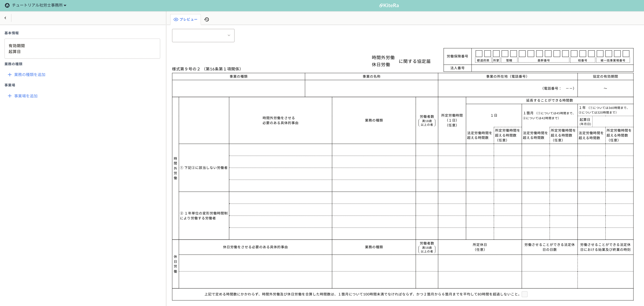The width and height of the screenshot is (644, 306).
Task: Click the KiteRa logo
Action: coord(389,5)
